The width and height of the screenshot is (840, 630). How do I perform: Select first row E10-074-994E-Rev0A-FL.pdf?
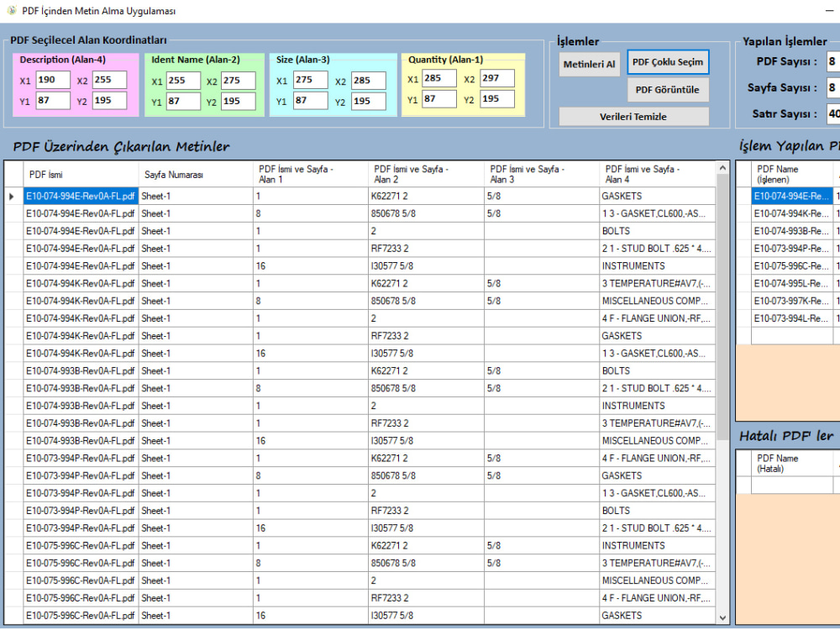(81, 196)
